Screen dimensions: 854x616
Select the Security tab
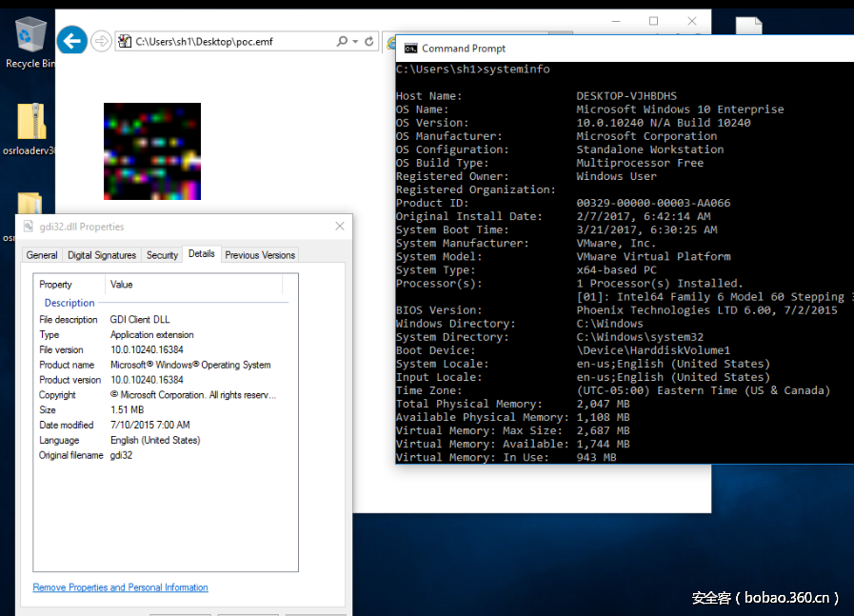coord(162,255)
